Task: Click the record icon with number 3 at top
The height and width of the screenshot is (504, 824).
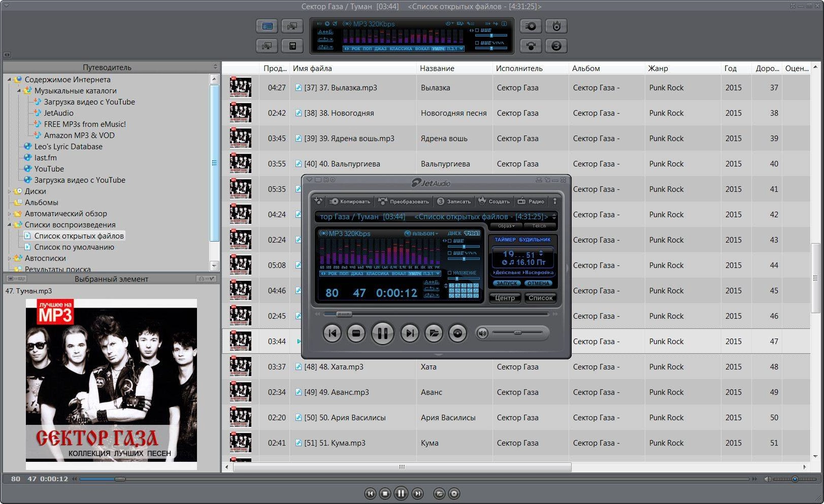Action: click(556, 46)
